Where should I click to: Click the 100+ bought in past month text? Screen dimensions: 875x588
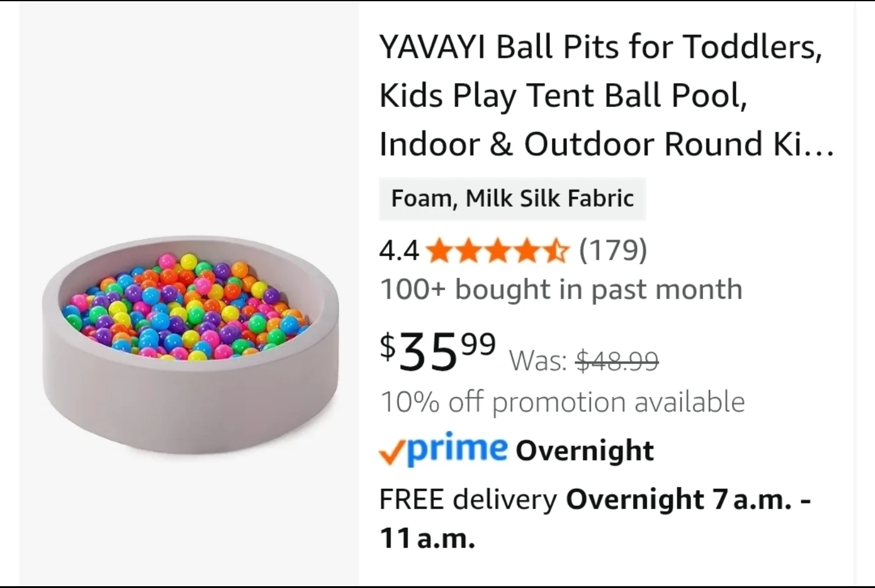[x=561, y=289]
